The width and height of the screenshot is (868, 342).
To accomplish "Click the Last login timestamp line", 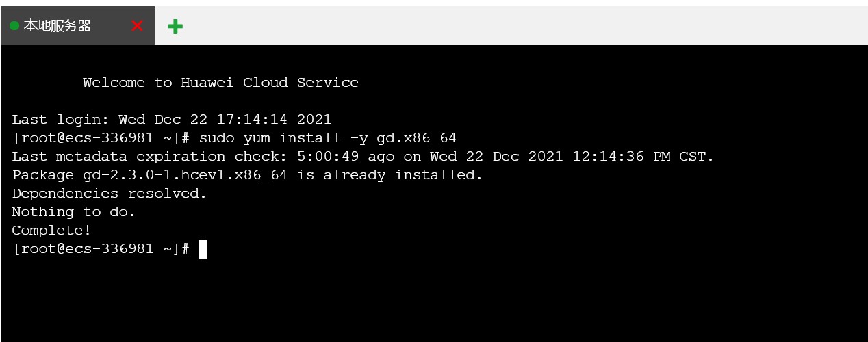I will point(172,120).
